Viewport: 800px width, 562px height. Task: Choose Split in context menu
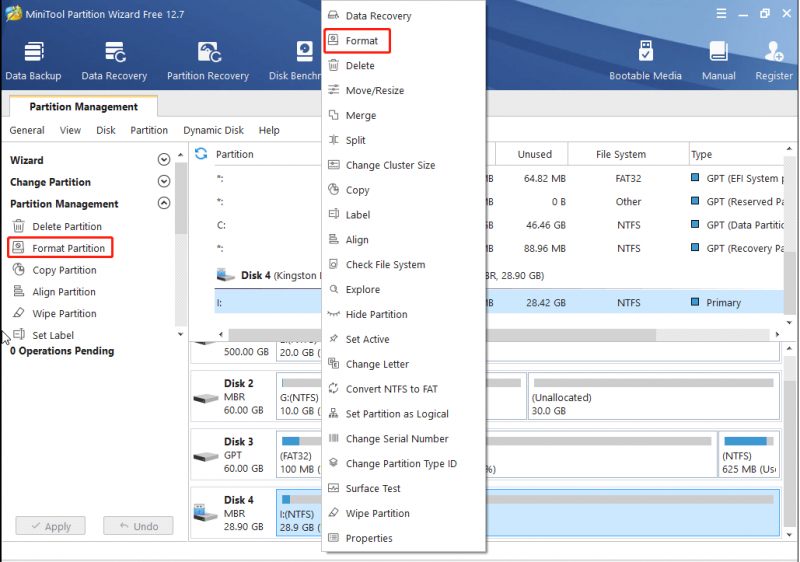click(x=403, y=140)
